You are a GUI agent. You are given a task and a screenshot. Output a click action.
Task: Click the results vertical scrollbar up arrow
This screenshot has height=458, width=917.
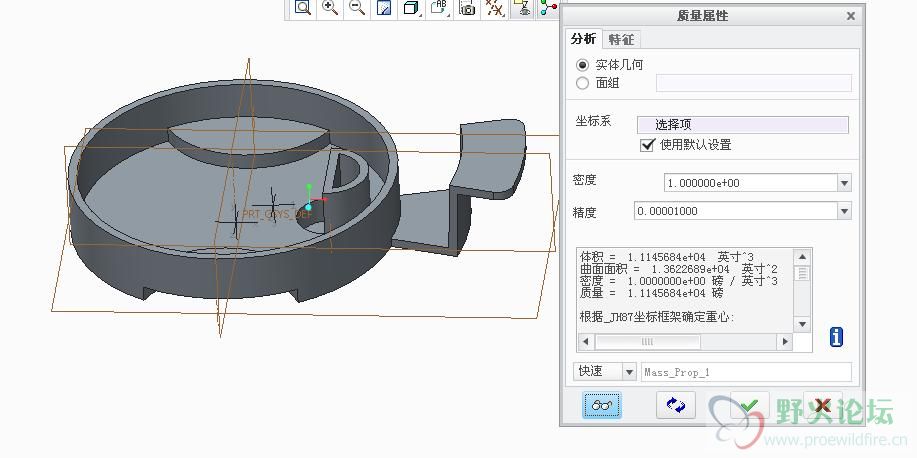click(x=802, y=257)
